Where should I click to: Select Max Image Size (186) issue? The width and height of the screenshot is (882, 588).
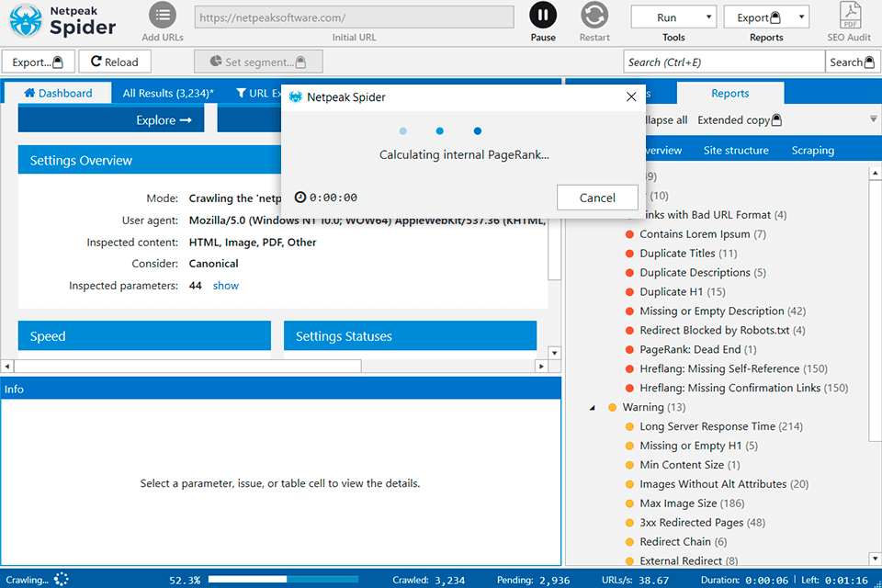692,503
